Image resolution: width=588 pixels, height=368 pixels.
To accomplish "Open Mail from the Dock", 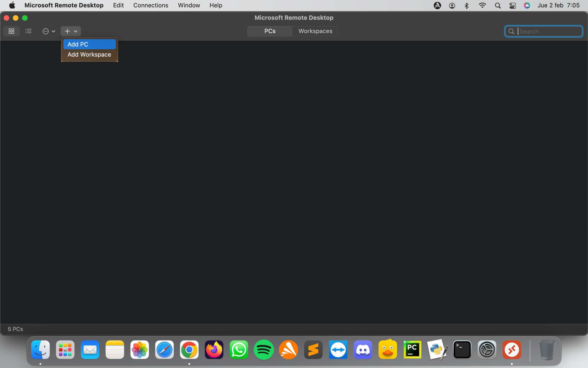I will coord(90,350).
